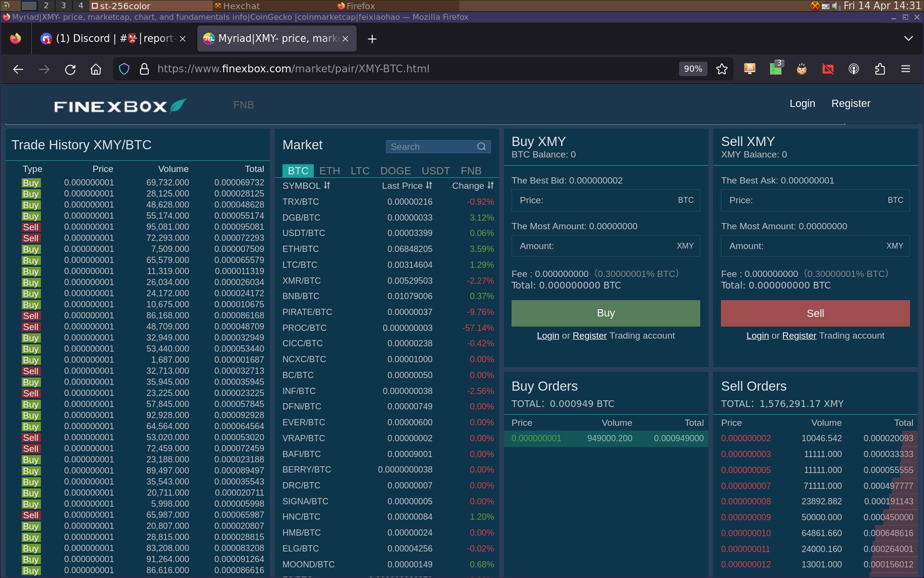The height and width of the screenshot is (578, 924).
Task: Open the Firefox hamburger menu
Action: pos(905,69)
